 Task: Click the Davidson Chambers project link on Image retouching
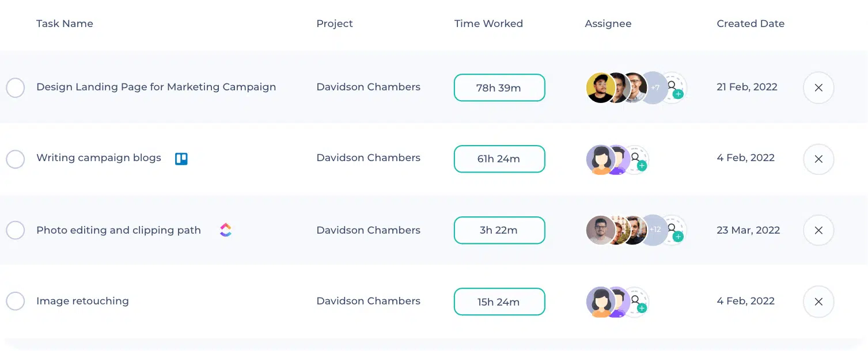pos(368,301)
